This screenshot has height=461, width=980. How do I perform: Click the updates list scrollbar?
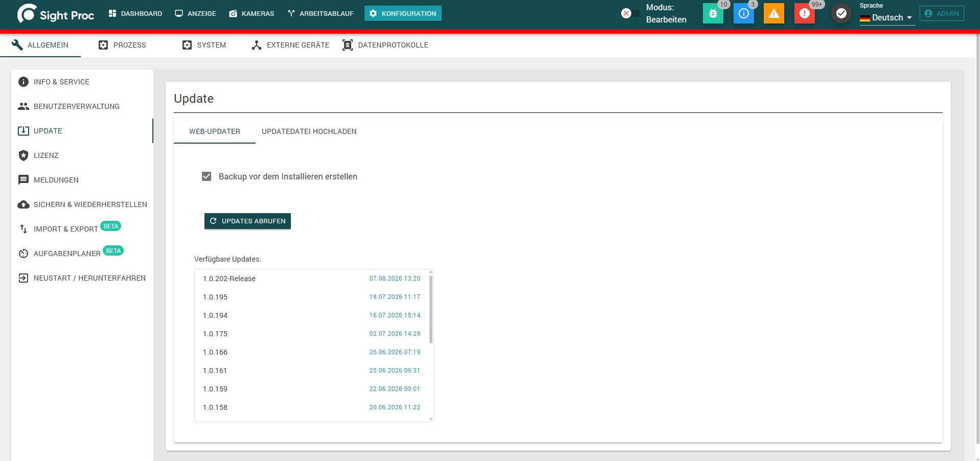pyautogui.click(x=431, y=310)
